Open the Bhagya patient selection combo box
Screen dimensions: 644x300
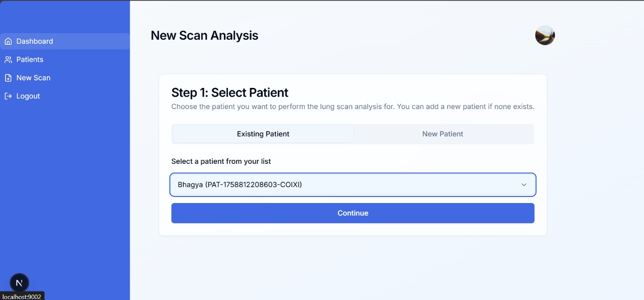click(x=347, y=184)
